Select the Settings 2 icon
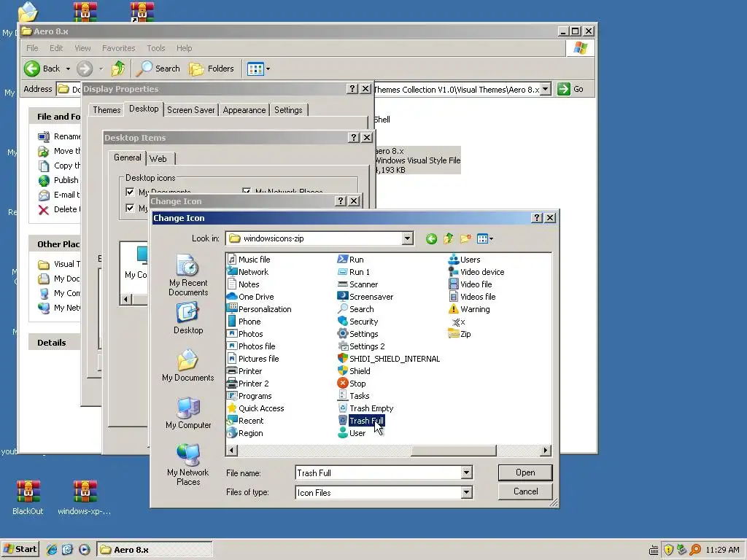Screen dimensions: 747x560 (362, 346)
